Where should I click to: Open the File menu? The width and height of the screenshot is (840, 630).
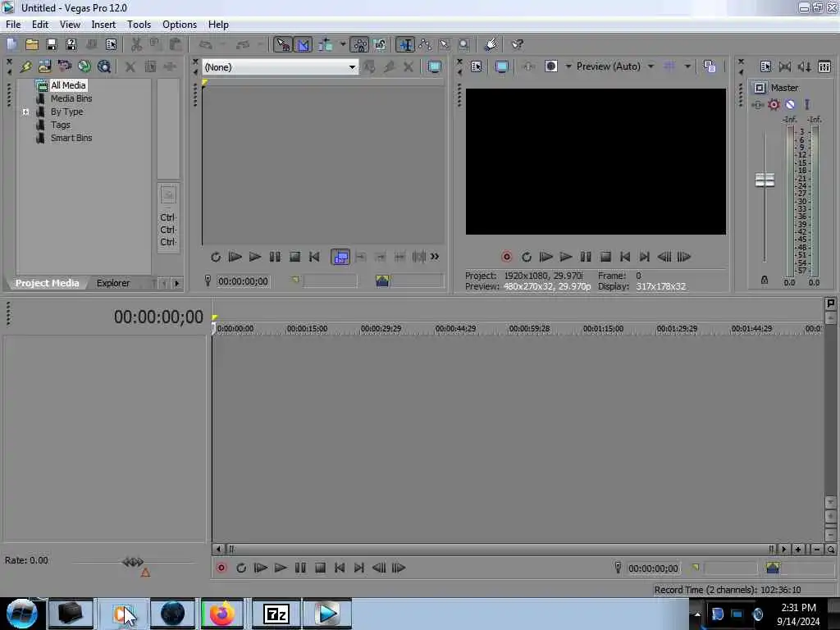point(13,25)
